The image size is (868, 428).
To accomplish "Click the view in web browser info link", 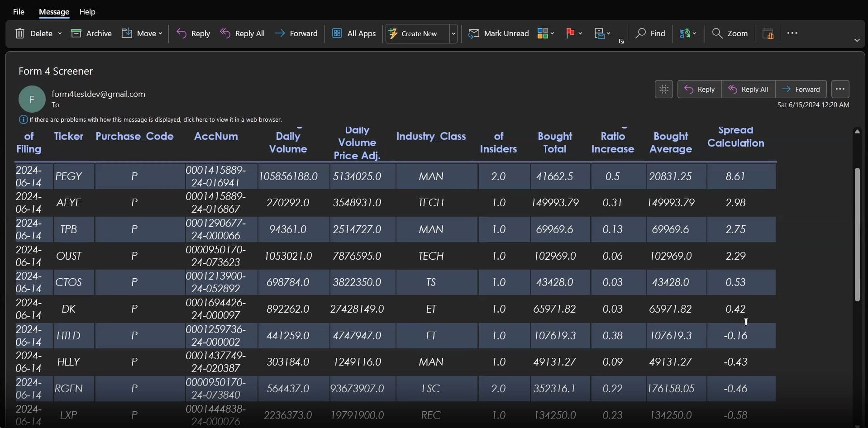I will click(x=156, y=120).
